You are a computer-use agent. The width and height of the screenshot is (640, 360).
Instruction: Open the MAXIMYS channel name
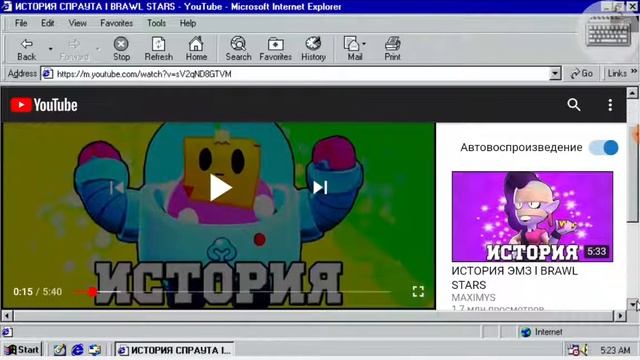click(x=473, y=298)
